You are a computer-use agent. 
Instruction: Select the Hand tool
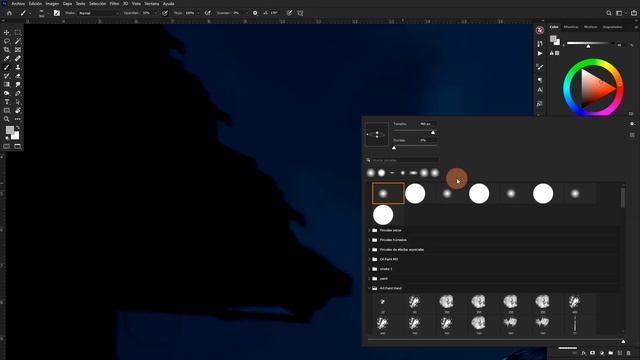tap(18, 111)
